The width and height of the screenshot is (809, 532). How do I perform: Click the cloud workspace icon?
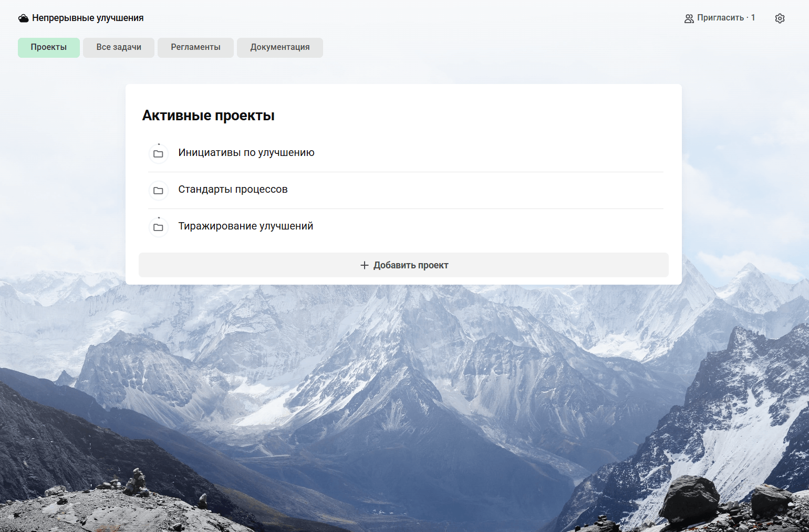click(x=24, y=18)
